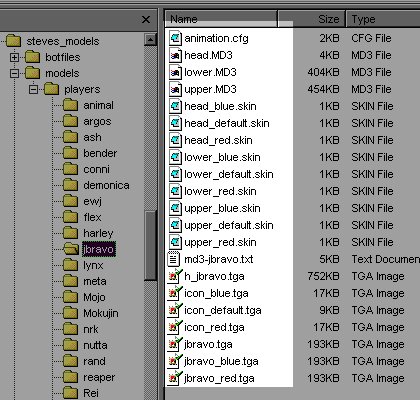This screenshot has height=400, width=420.
Task: Click the folder tree scrollbar thumb
Action: pos(150,246)
